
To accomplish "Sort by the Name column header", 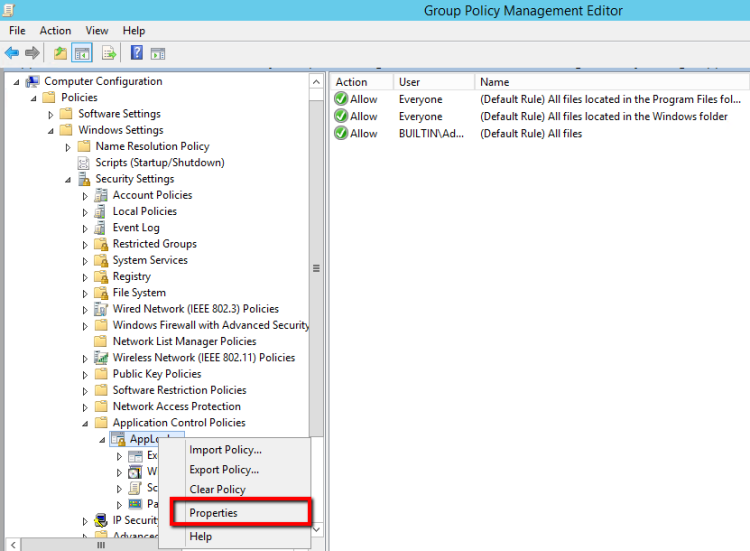I will pos(494,82).
